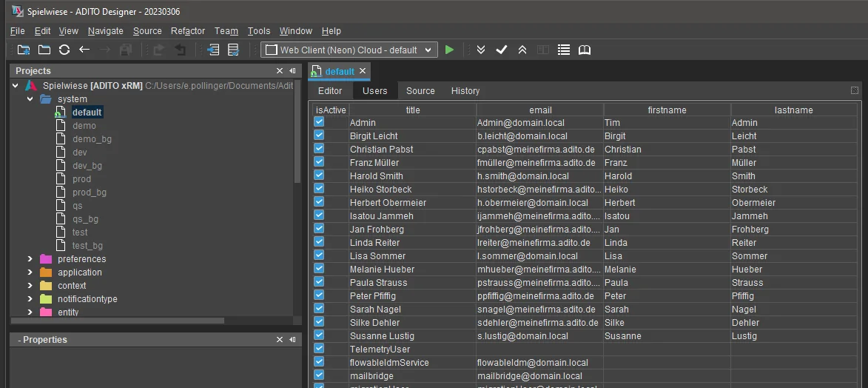Toggle isActive checkbox for Christian Pabst
Screen dimensions: 868x388
click(319, 149)
